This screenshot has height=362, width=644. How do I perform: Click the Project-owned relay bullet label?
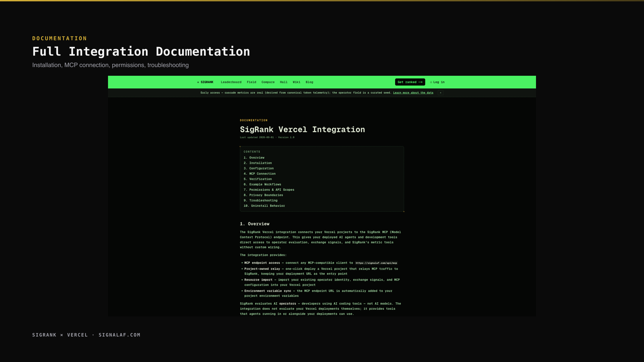[262, 269]
